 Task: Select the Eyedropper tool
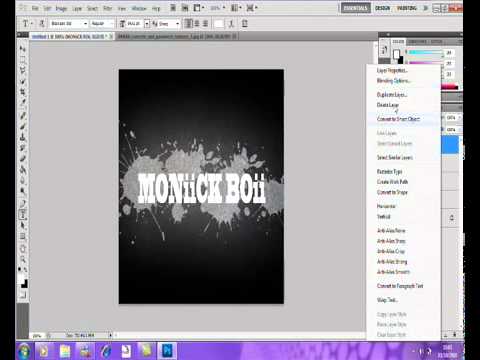(22, 102)
